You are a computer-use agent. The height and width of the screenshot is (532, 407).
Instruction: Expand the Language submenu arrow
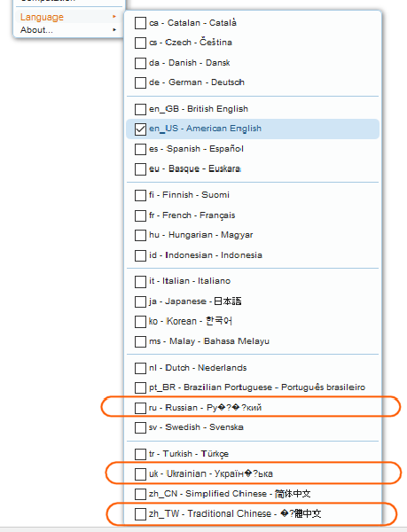[x=114, y=17]
